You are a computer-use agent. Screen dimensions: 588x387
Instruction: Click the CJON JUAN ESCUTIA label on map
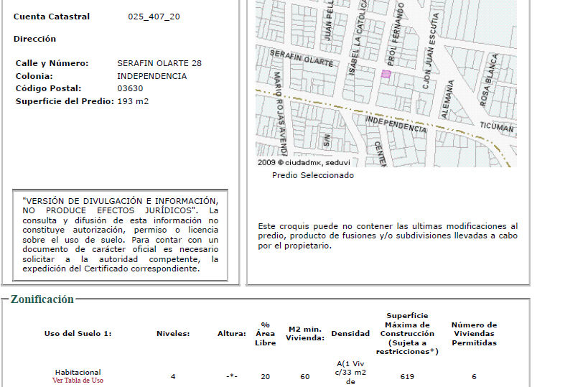click(x=430, y=51)
